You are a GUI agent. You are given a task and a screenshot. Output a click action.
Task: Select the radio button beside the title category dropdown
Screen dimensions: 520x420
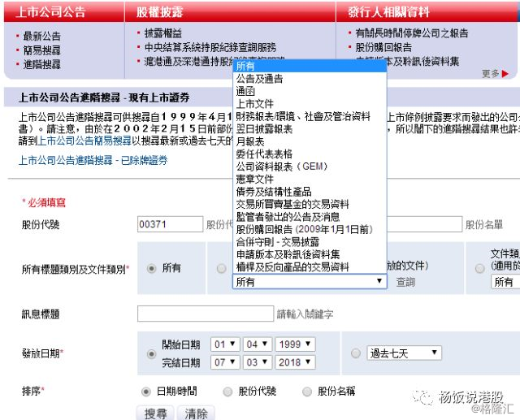(x=222, y=268)
